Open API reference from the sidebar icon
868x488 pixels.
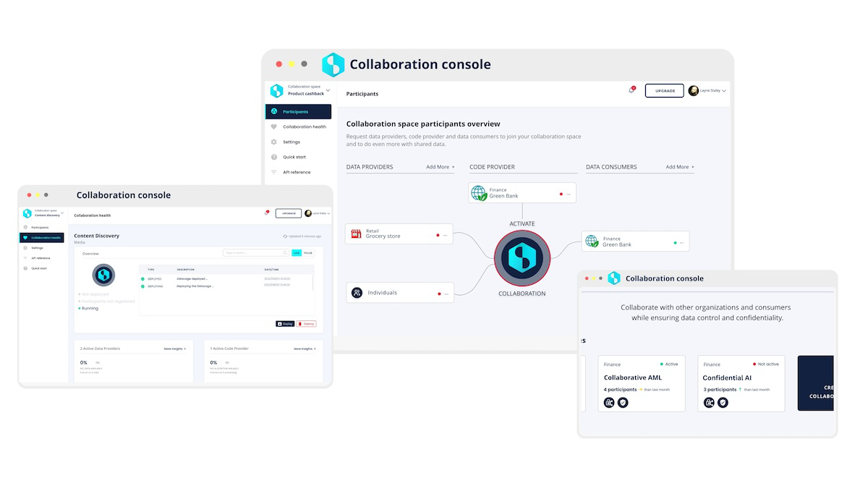click(273, 172)
